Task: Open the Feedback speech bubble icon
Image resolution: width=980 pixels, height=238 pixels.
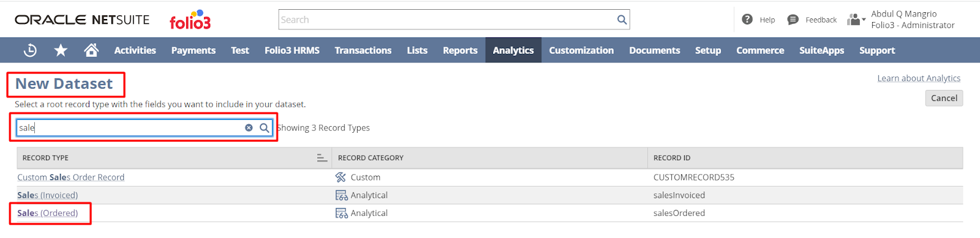Action: pos(793,20)
